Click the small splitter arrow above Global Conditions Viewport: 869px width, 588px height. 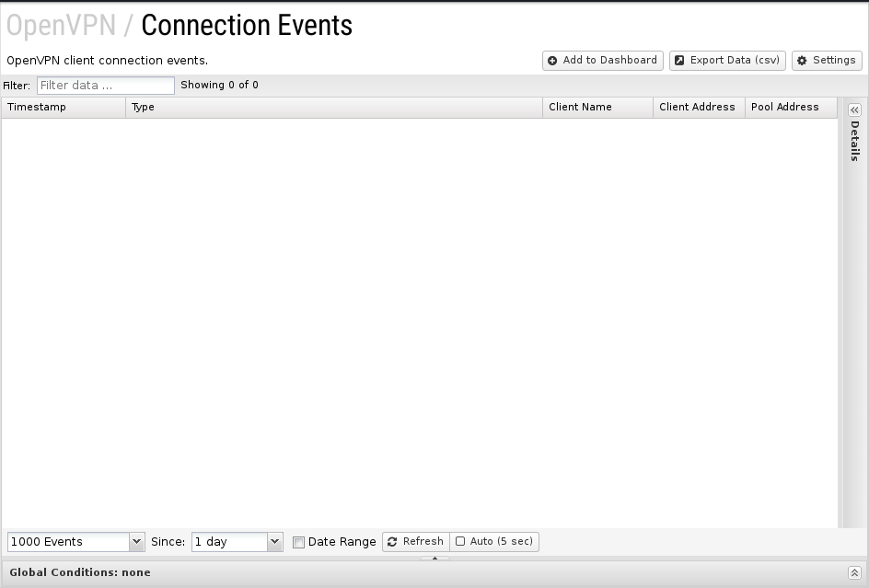(x=434, y=558)
